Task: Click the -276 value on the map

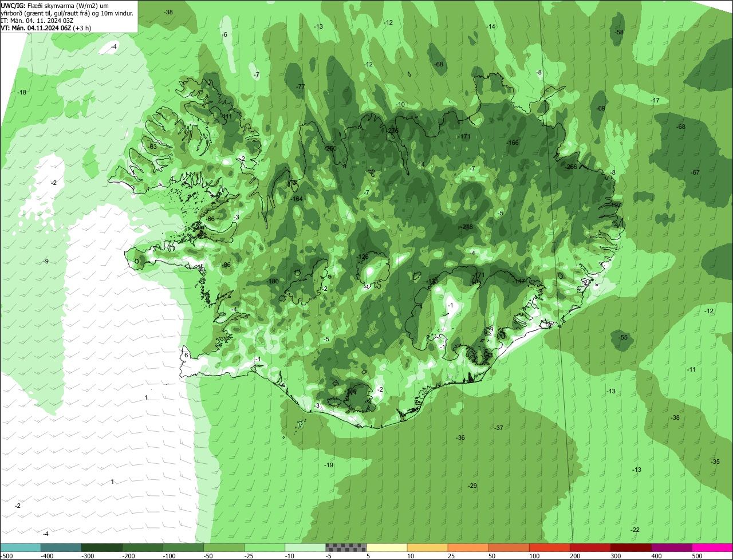Action: click(x=392, y=131)
